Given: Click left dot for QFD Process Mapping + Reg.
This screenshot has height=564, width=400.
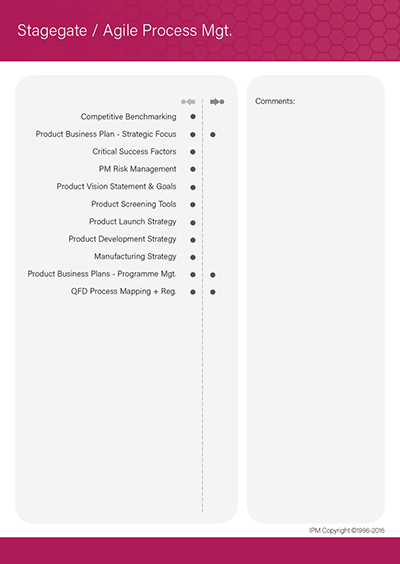Looking at the screenshot, I should click(x=193, y=292).
